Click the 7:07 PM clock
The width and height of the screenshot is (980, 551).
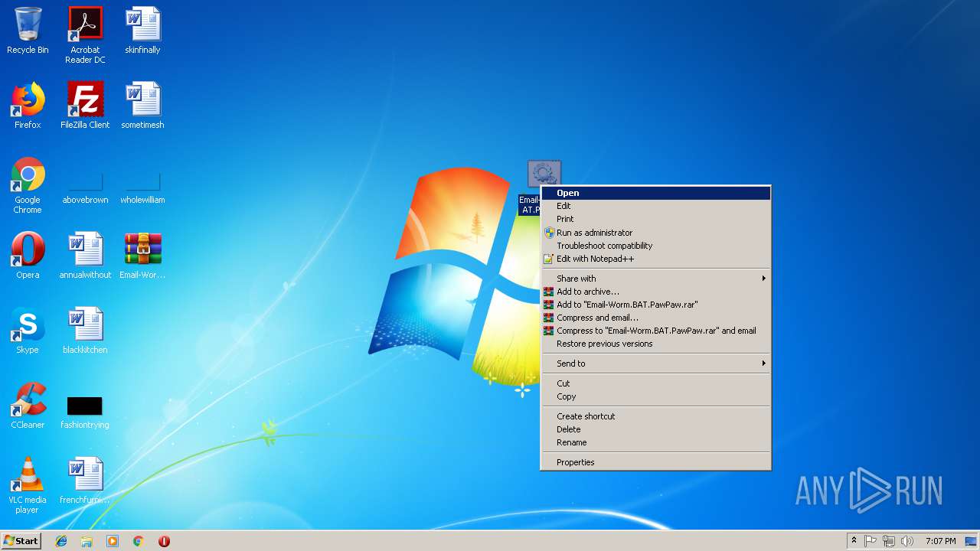point(940,541)
